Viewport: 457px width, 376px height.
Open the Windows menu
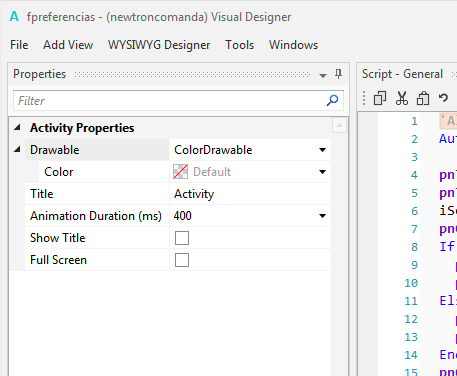pyautogui.click(x=293, y=45)
